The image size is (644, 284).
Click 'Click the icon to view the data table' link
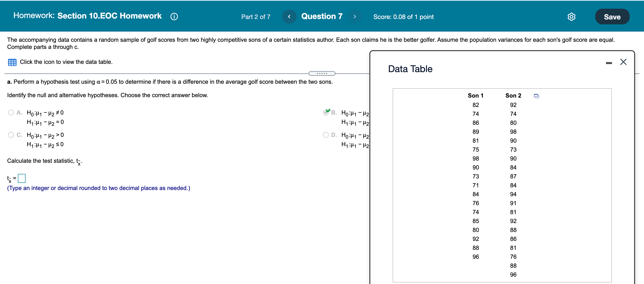tap(66, 62)
